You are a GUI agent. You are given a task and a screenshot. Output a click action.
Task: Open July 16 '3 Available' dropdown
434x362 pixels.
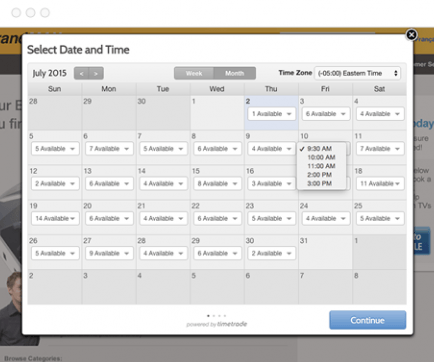271,184
